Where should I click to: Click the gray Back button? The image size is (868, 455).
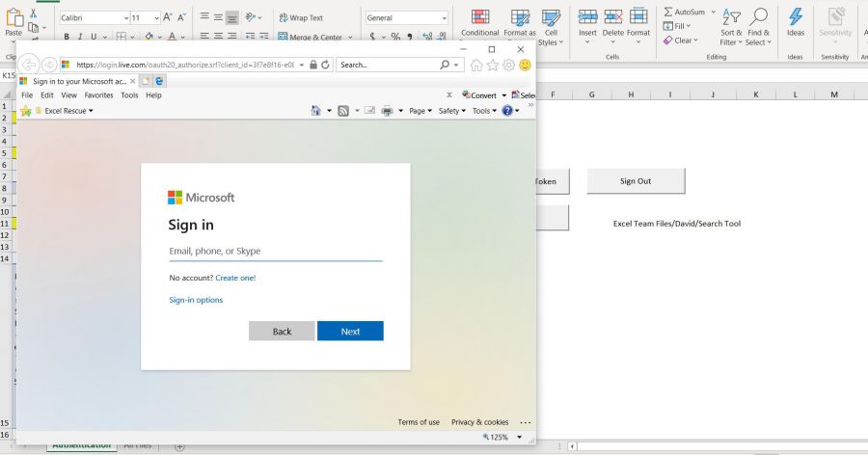tap(282, 331)
